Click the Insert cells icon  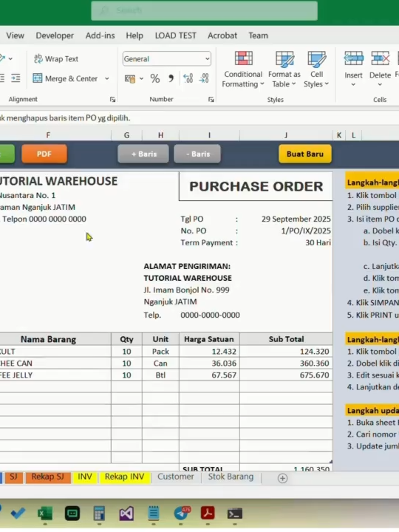click(x=353, y=69)
